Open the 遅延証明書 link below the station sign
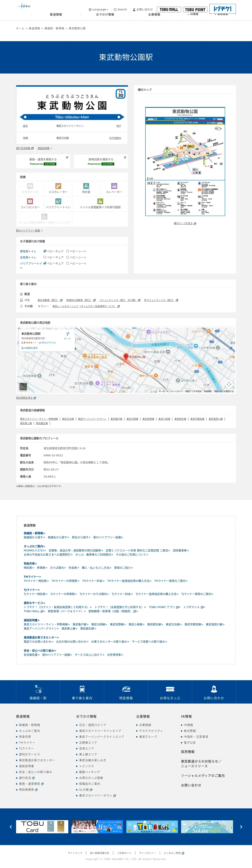 pos(44,148)
